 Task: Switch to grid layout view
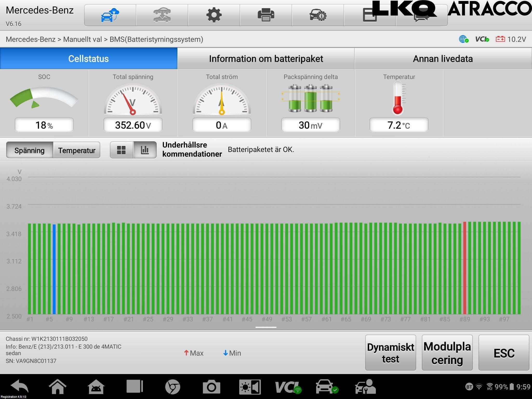[121, 150]
